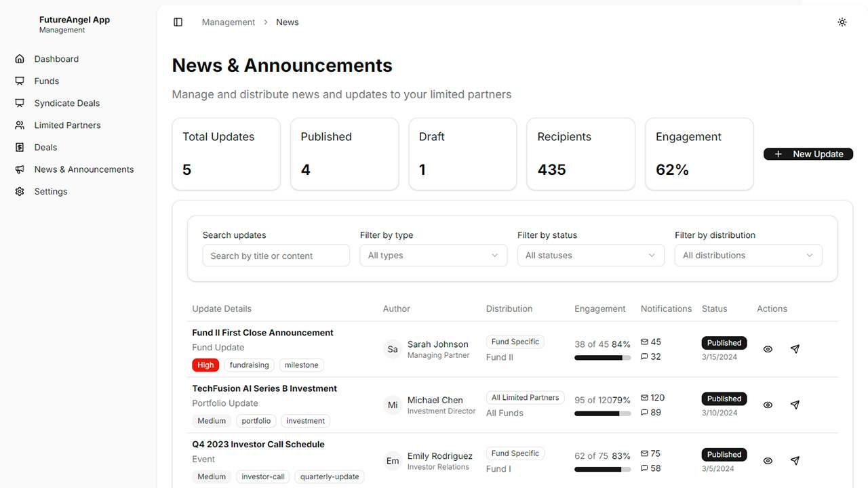This screenshot has width=868, height=488.
Task: Click the Dashboard home icon in sidebar
Action: pyautogui.click(x=20, y=59)
